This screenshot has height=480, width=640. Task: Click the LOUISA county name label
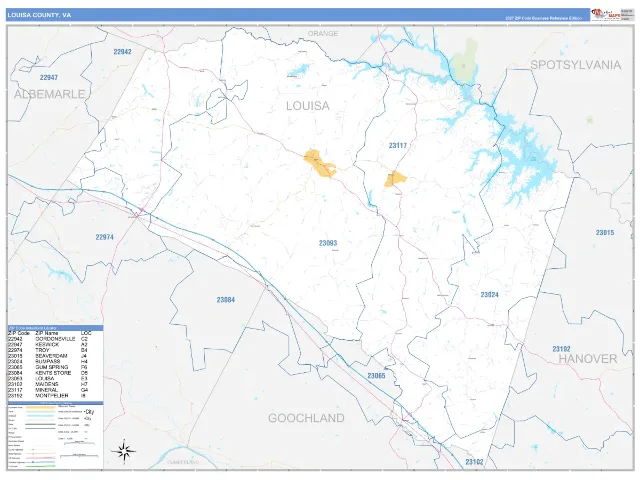(x=308, y=106)
